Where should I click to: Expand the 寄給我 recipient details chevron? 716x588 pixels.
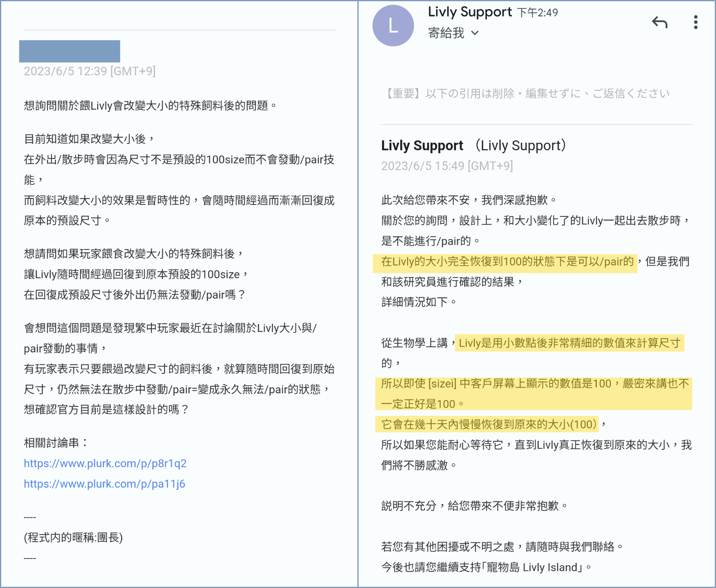[475, 33]
